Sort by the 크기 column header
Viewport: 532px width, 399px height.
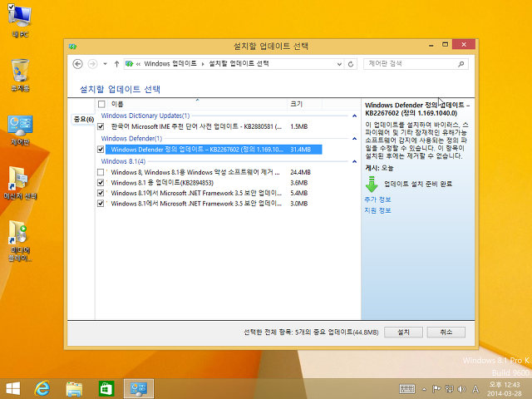coord(304,104)
